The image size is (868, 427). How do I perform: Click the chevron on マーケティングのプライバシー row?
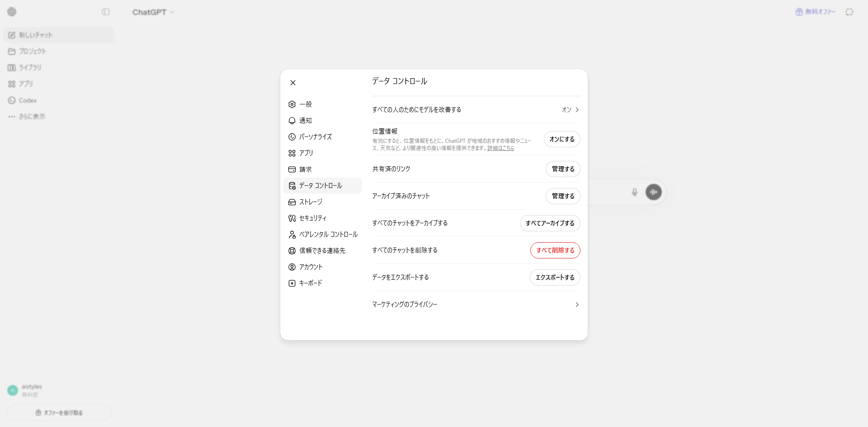(x=577, y=305)
